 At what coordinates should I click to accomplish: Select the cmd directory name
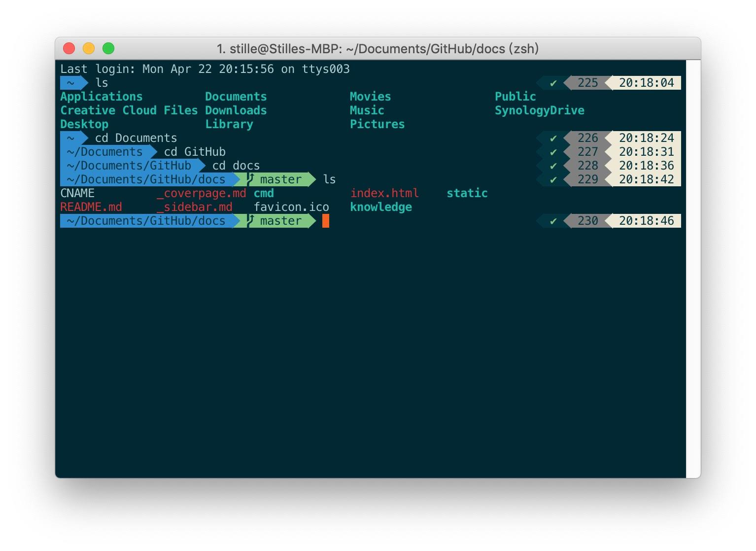click(264, 193)
